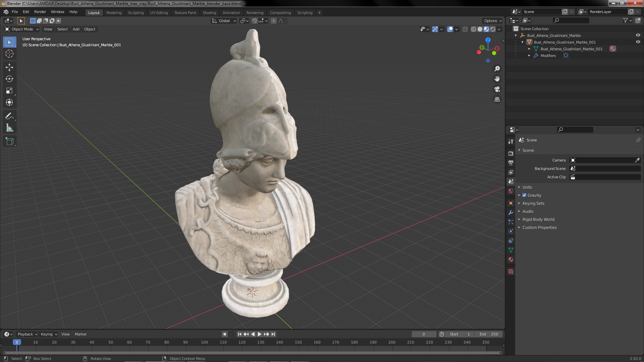Jump to the last frame
Viewport: 644px width, 362px height.
click(x=273, y=334)
